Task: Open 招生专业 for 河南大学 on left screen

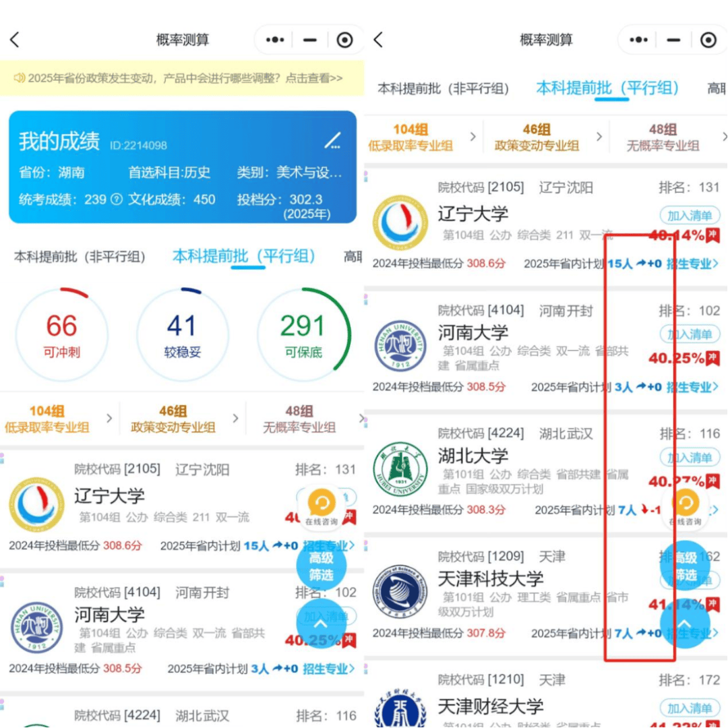Action: [329, 669]
